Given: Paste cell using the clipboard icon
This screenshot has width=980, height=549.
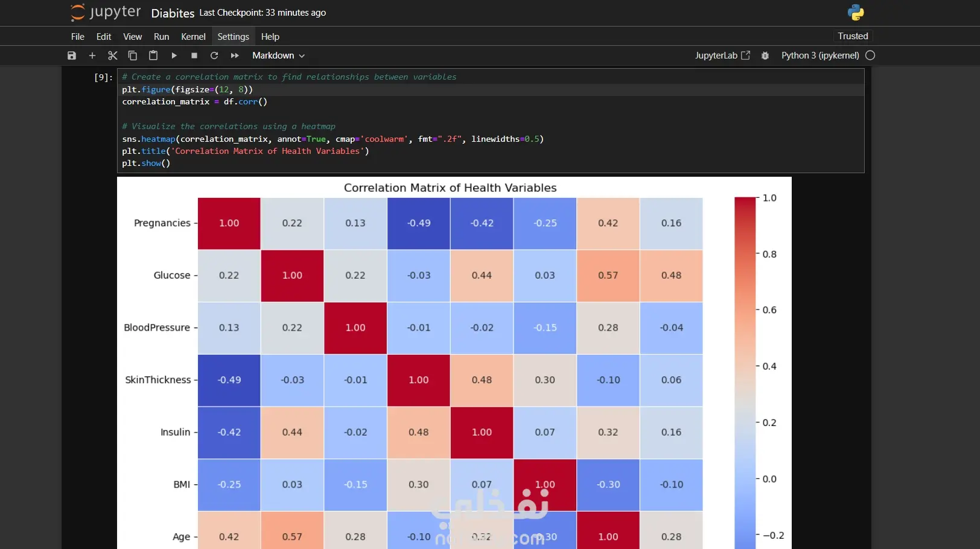Looking at the screenshot, I should click(x=153, y=56).
